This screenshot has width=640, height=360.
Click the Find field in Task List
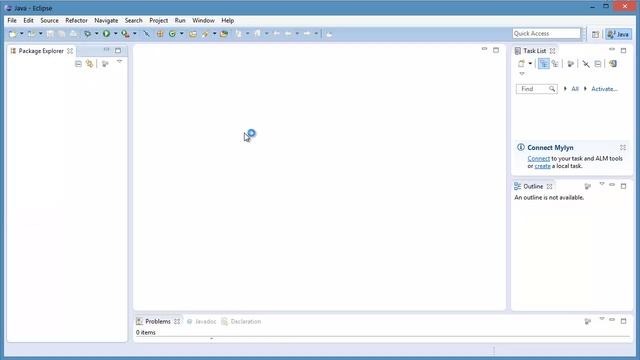click(x=536, y=89)
